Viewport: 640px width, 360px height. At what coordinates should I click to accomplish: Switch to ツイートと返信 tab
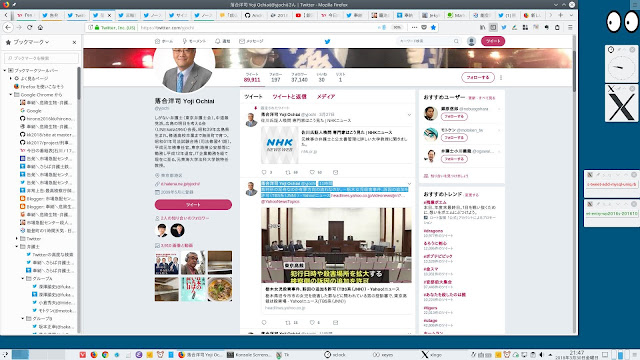coord(289,97)
